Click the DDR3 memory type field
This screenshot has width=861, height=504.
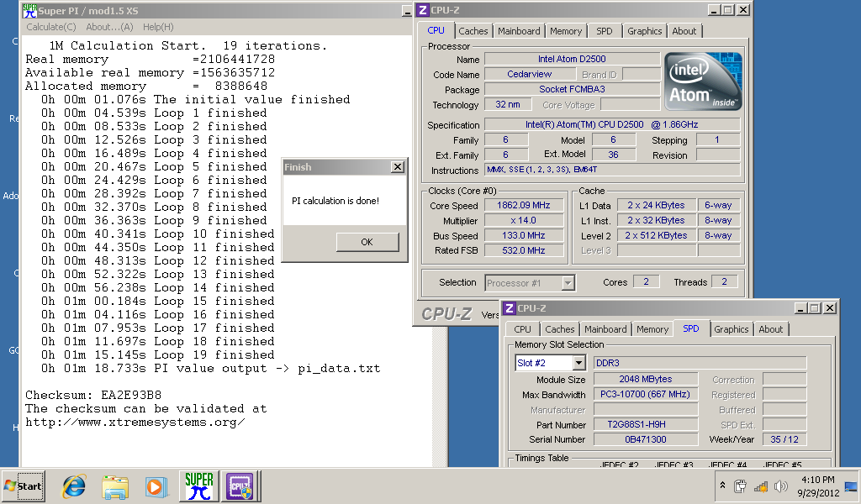[x=700, y=363]
